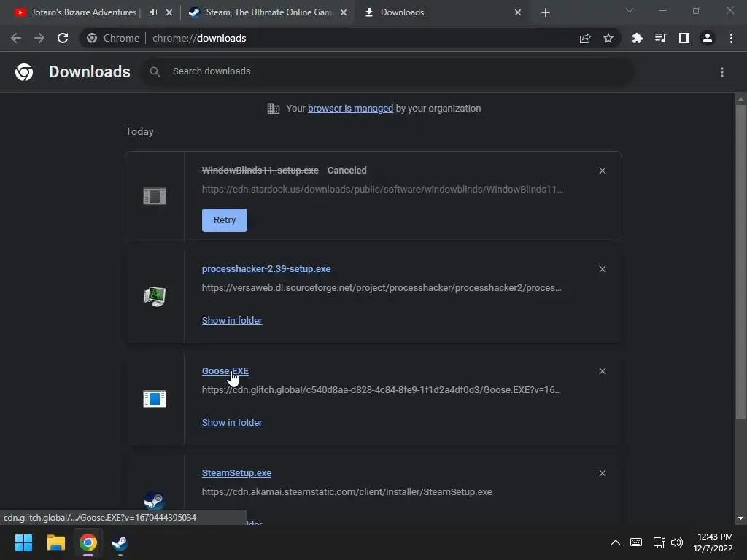Open processhacker-2.39-setup.exe file link
This screenshot has width=747, height=560.
266,269
